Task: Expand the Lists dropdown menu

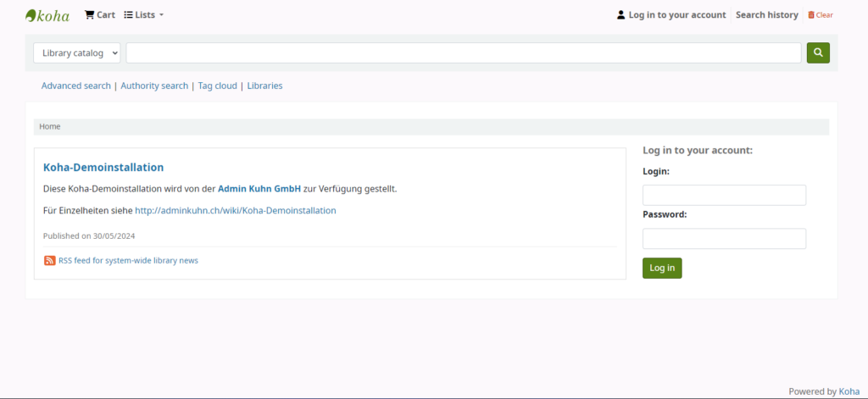Action: [x=144, y=15]
